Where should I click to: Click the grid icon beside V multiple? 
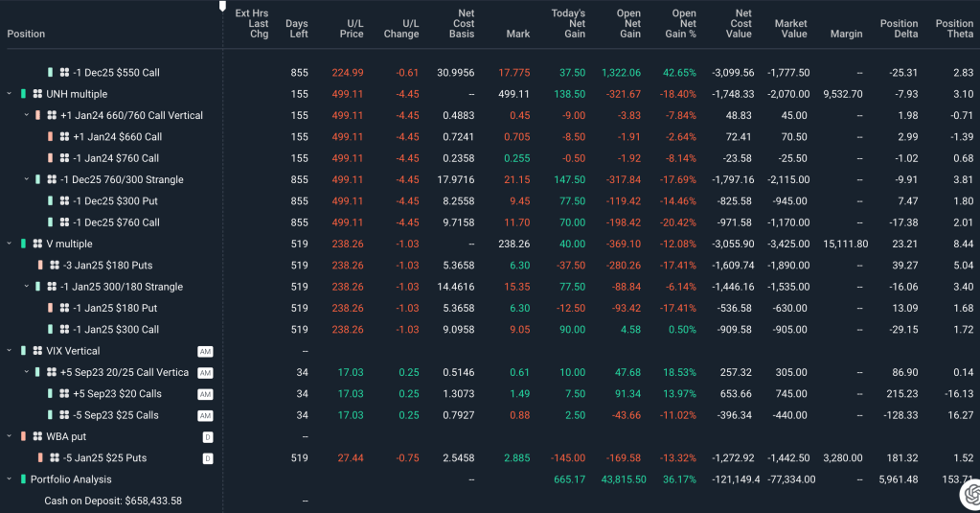coord(37,244)
